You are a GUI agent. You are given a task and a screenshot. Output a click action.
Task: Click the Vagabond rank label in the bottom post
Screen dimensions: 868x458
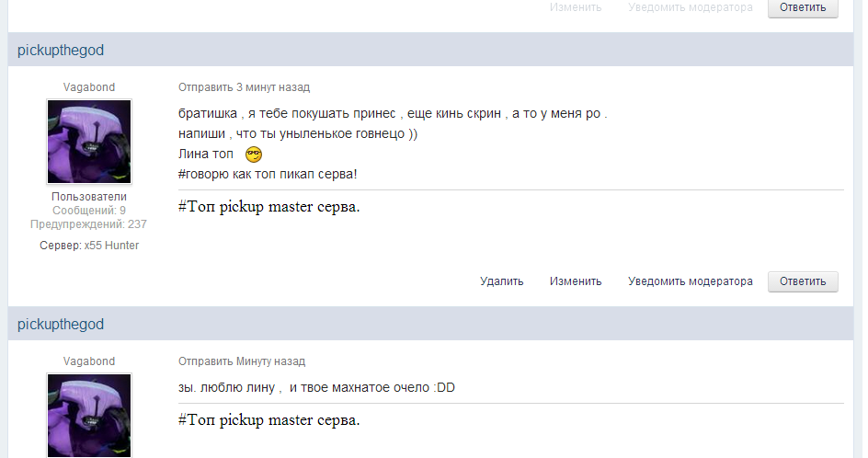89,361
